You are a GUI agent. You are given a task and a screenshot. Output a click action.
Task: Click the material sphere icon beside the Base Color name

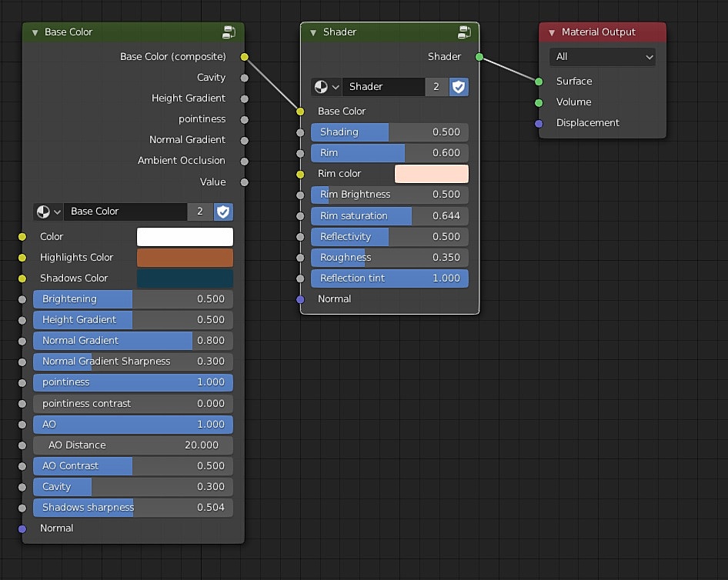(44, 212)
